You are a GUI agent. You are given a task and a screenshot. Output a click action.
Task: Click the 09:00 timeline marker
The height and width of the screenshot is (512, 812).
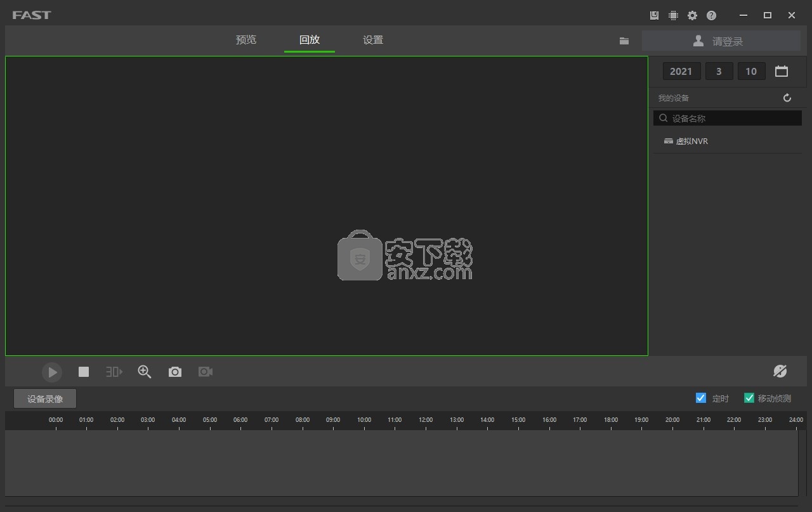point(333,420)
